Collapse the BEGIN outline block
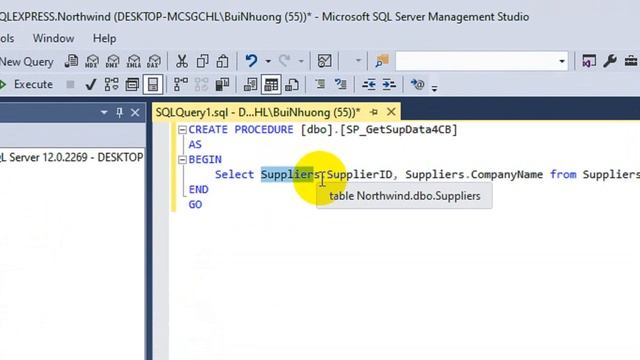The image size is (640, 360). [182, 160]
